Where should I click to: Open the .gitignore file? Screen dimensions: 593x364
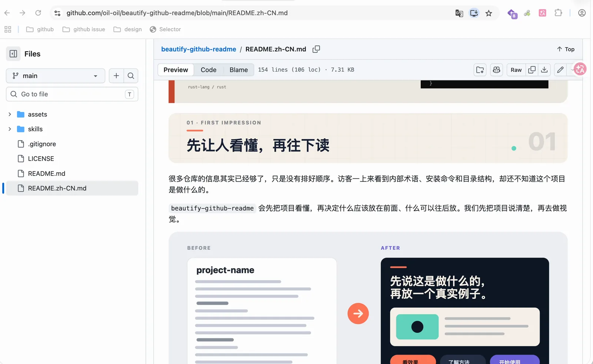pyautogui.click(x=42, y=144)
